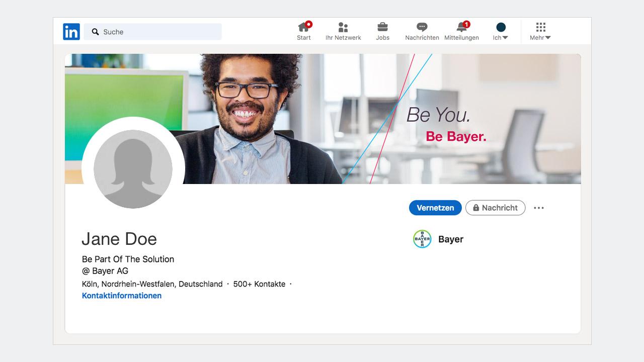Viewport: 644px width, 362px height.
Task: Expand the Mehr dropdown arrow
Action: point(548,38)
